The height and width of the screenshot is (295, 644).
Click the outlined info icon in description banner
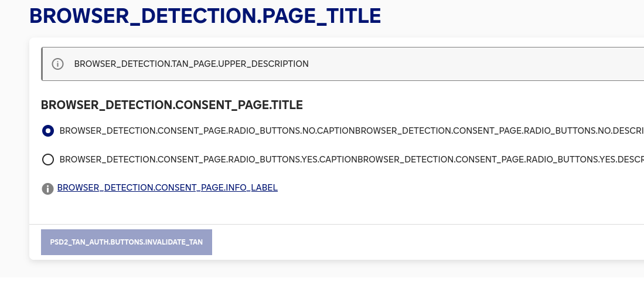[x=57, y=64]
